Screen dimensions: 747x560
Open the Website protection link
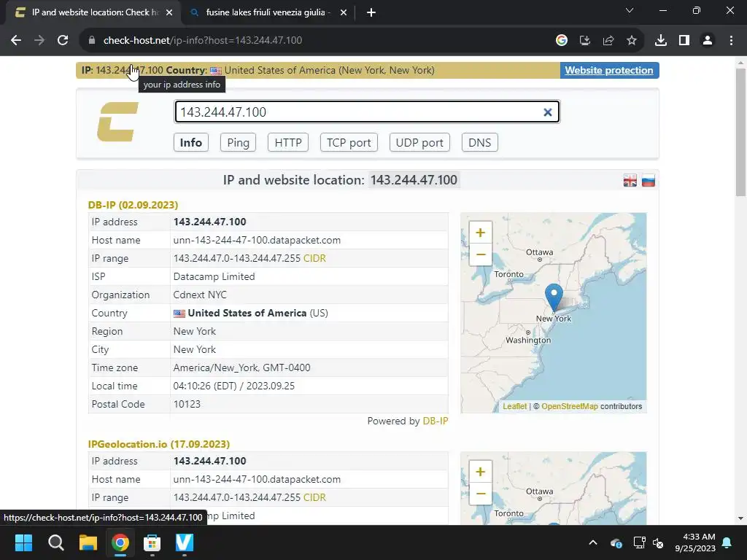point(609,70)
